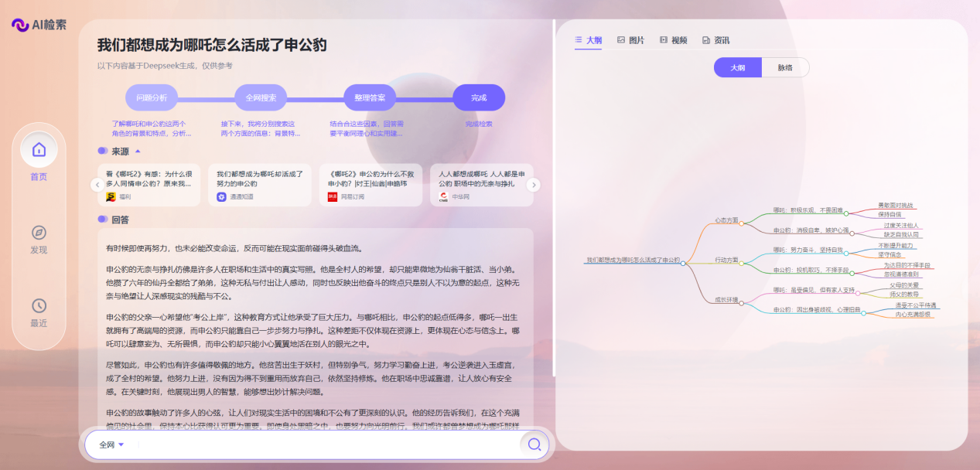
Task: Click the 以下内容基于Deepseek生成 disclaimer text
Action: (x=165, y=66)
